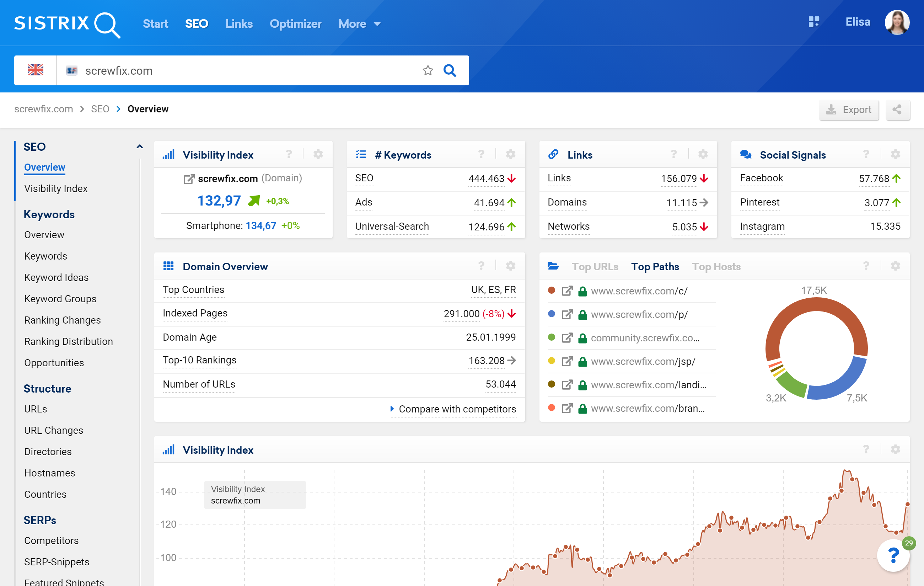The image size is (924, 586).
Task: Click the Top-10 Rankings value 163.208
Action: pyautogui.click(x=486, y=361)
